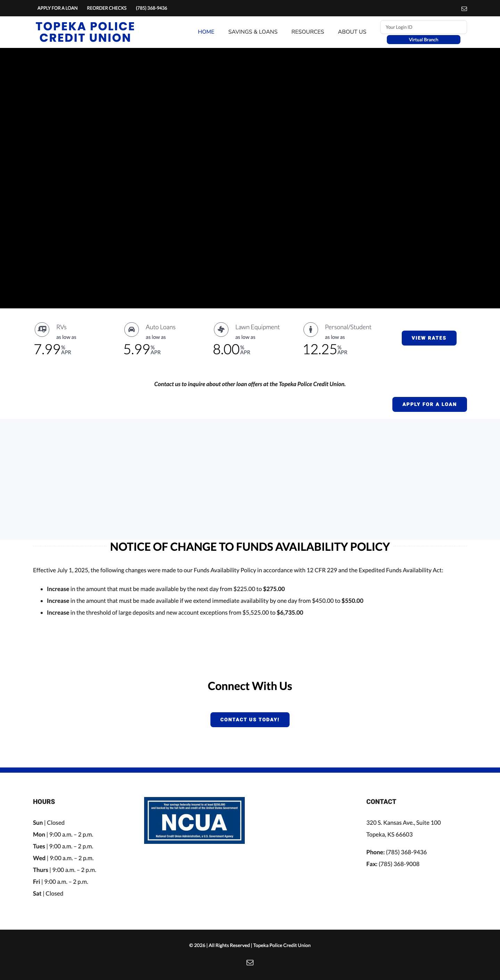Call the (785) 368-9436 phone link
500x980 pixels.
click(x=151, y=8)
